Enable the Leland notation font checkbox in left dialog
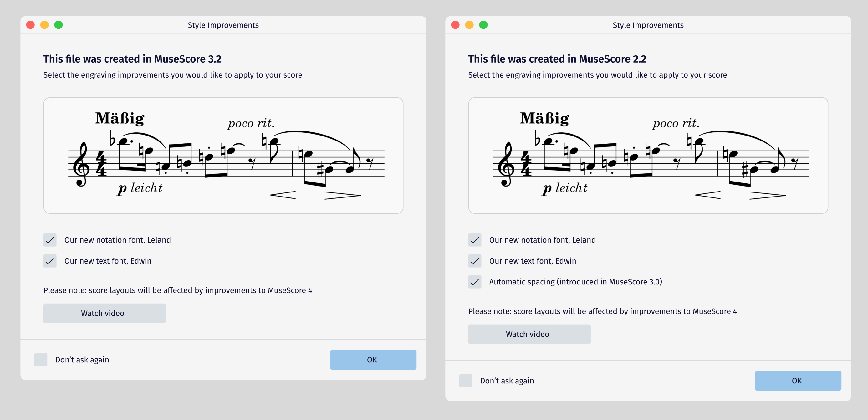Viewport: 868px width, 420px height. [50, 240]
